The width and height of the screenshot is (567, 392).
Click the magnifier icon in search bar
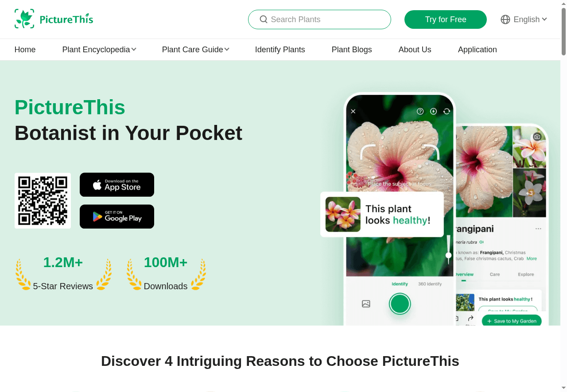point(264,19)
